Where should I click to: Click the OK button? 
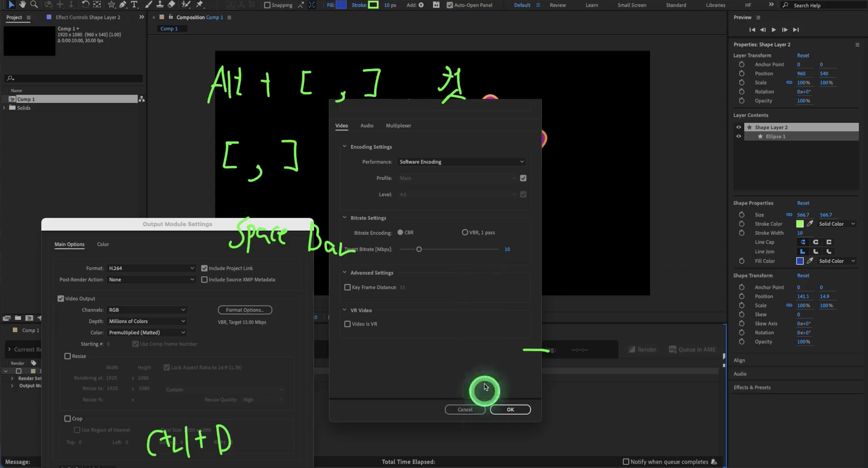click(x=510, y=409)
